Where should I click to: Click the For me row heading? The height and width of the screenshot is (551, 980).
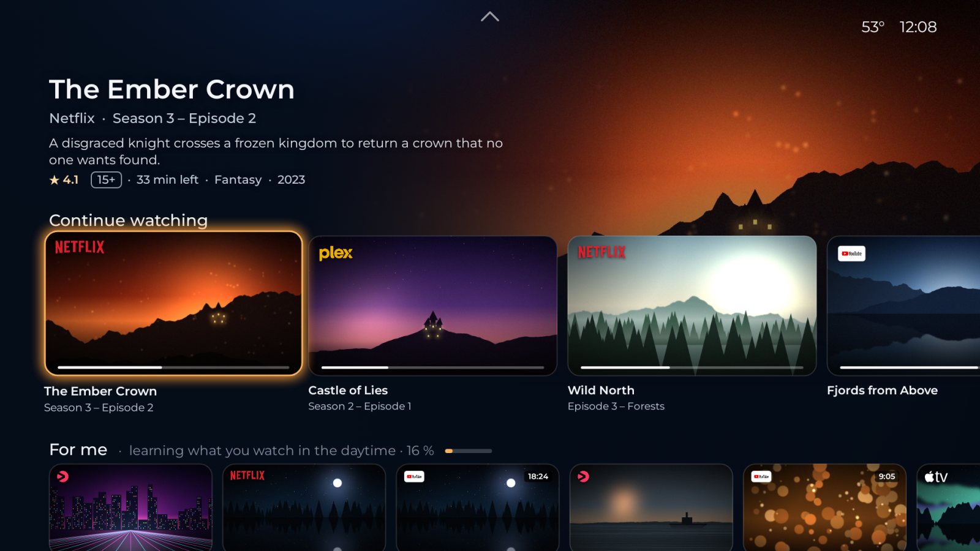click(x=78, y=450)
